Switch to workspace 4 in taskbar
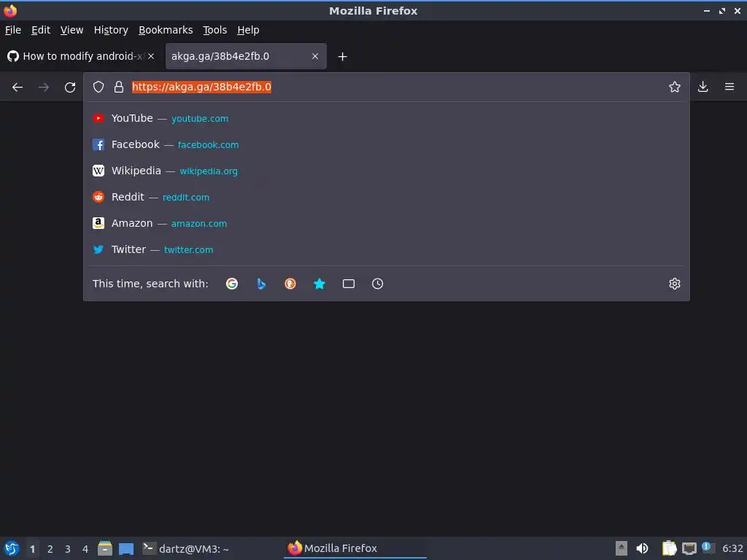This screenshot has width=747, height=560. 85,549
